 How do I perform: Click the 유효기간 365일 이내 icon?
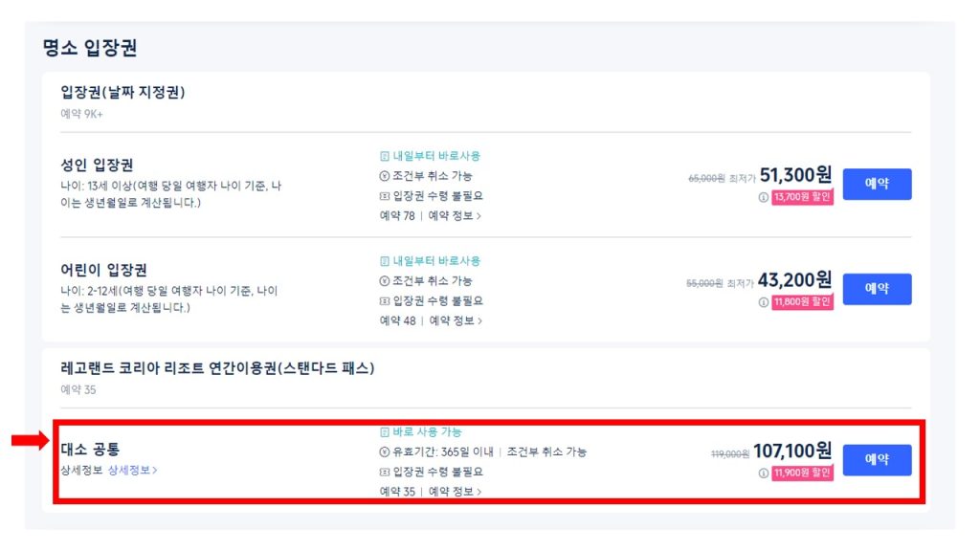click(x=385, y=452)
